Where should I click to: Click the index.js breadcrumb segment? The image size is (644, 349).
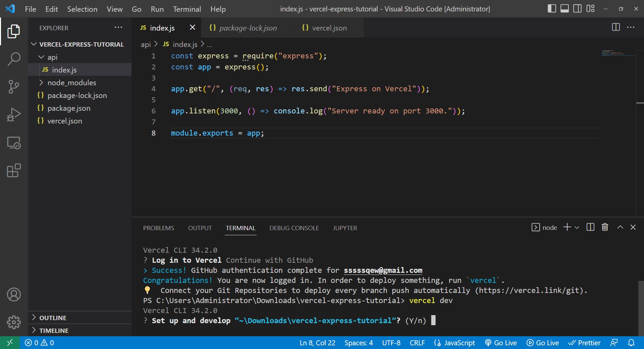click(x=180, y=44)
